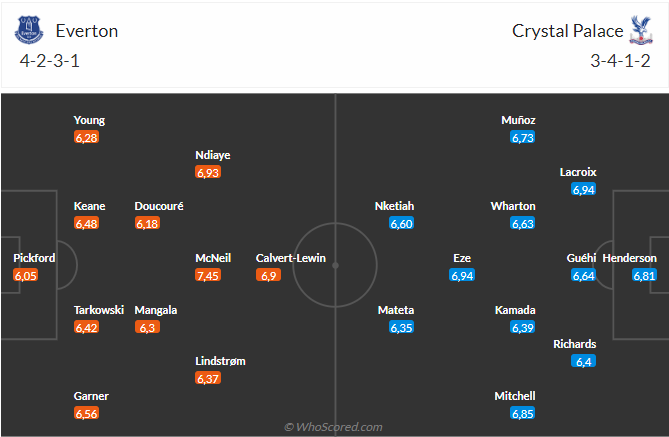The width and height of the screenshot is (669, 437).
Task: Open Mitchell's 6,85 rating badge
Action: pos(523,413)
